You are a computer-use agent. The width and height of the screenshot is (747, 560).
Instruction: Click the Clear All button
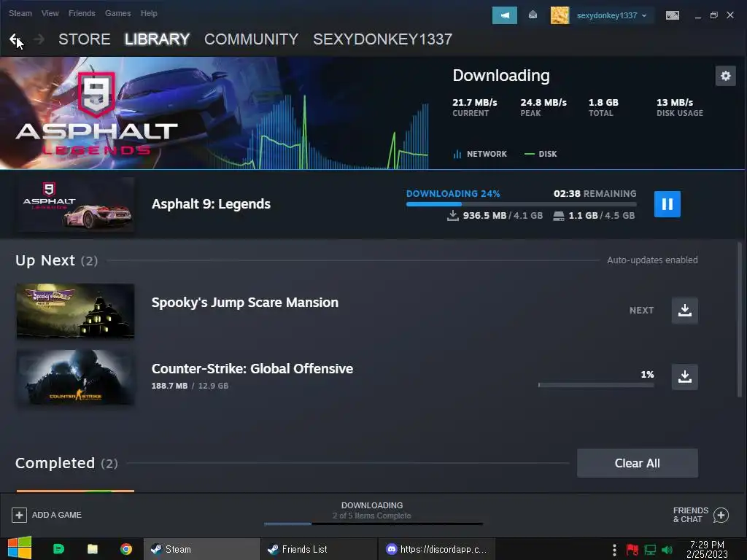pos(638,463)
